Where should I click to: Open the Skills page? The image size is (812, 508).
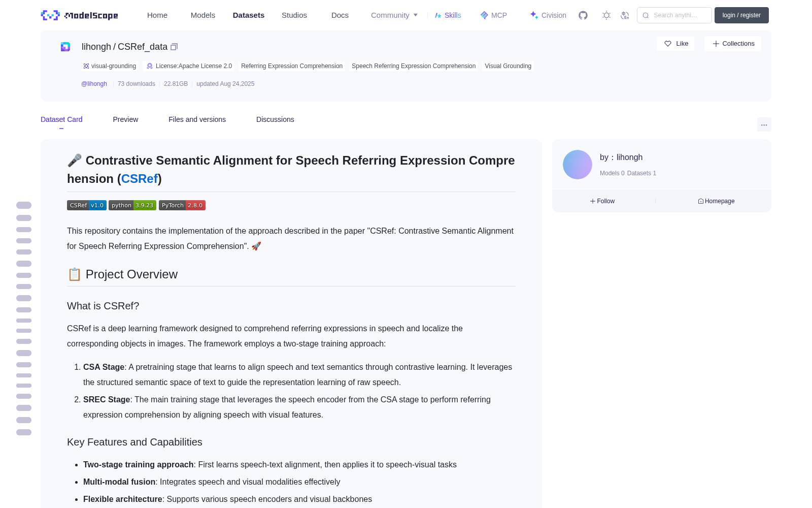[448, 15]
